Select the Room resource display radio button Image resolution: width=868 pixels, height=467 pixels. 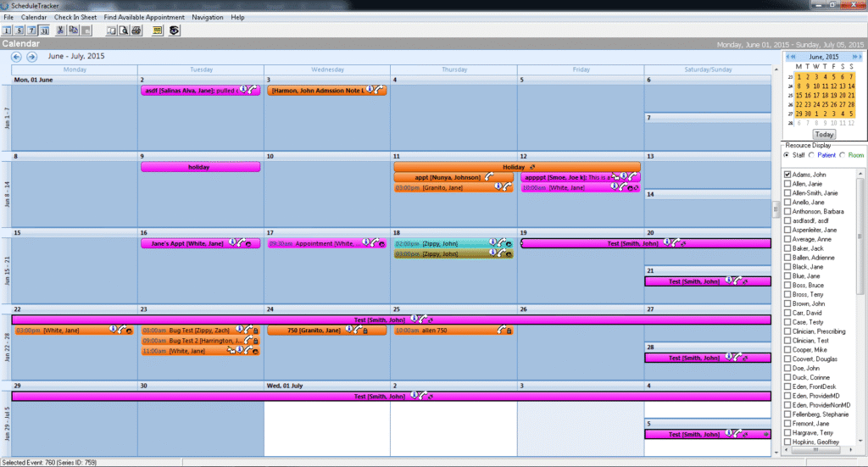[x=842, y=155]
